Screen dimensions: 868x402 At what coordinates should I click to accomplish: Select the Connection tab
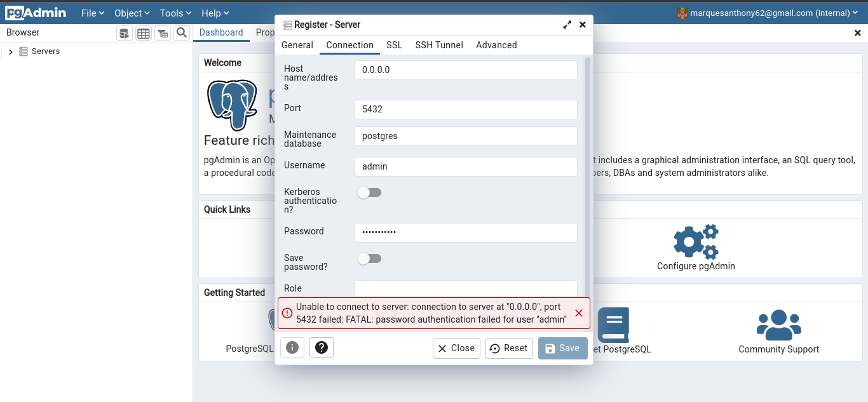click(x=349, y=45)
